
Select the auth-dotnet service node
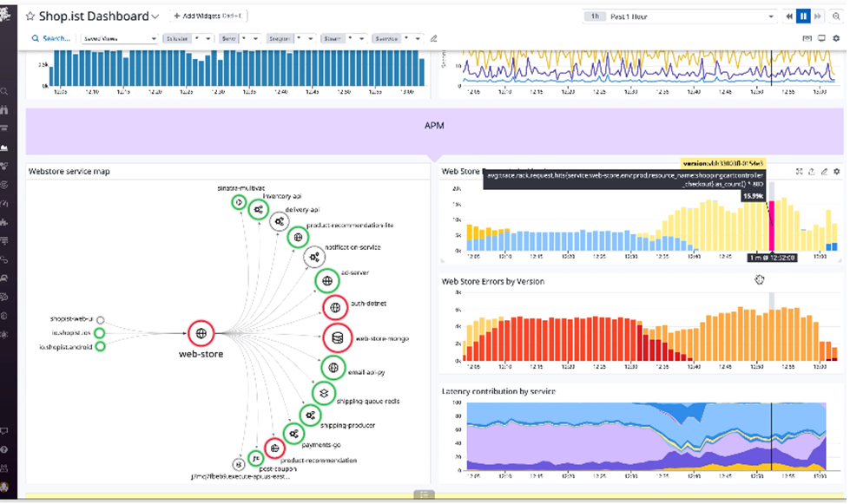(x=335, y=307)
